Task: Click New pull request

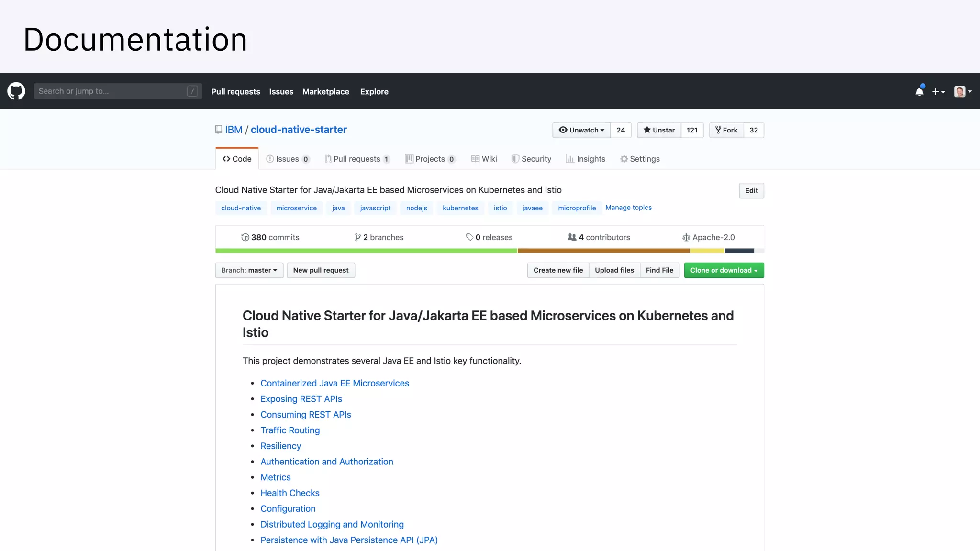Action: 321,270
